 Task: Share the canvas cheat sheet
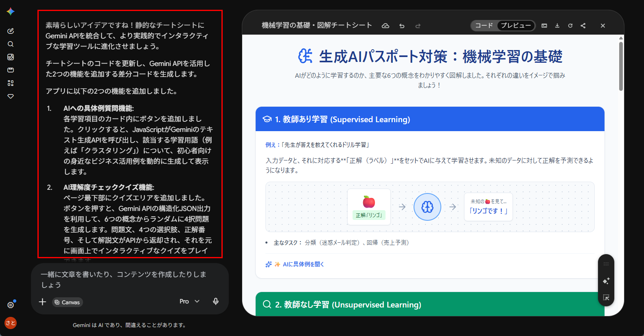tap(583, 26)
